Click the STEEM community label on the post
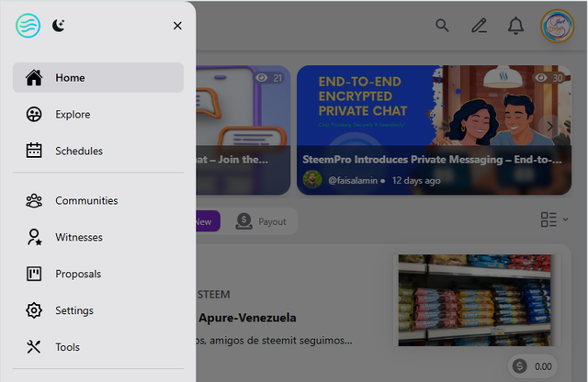 tap(213, 295)
